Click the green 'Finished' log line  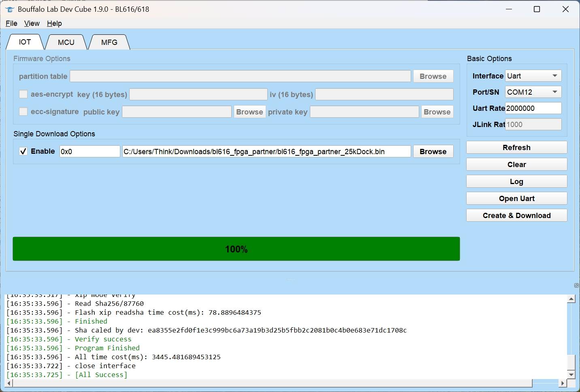coord(57,321)
